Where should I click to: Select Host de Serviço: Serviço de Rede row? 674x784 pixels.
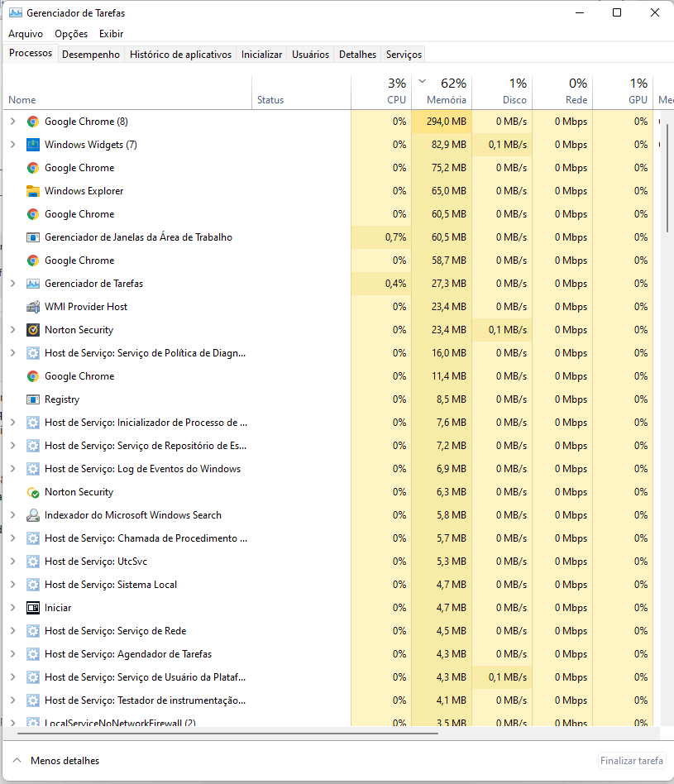click(328, 631)
